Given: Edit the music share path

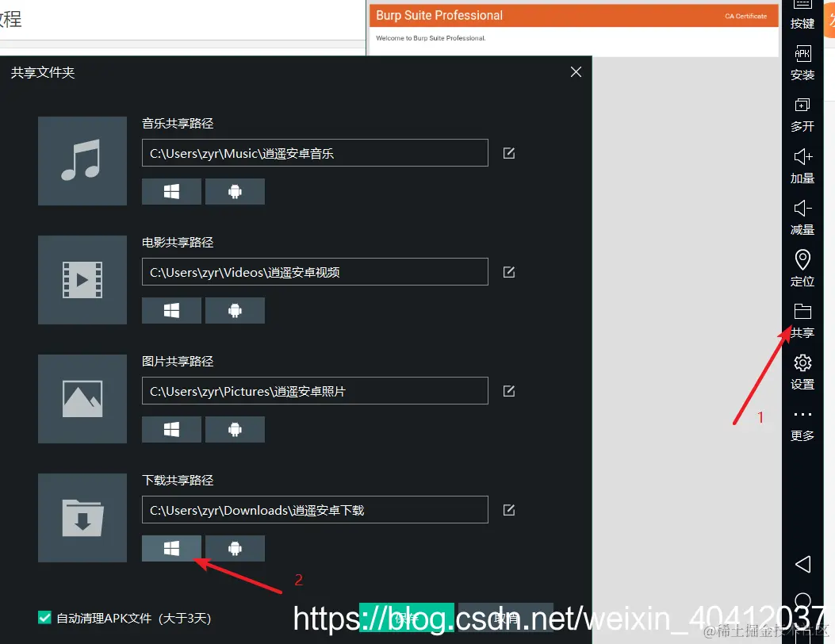Looking at the screenshot, I should click(508, 153).
